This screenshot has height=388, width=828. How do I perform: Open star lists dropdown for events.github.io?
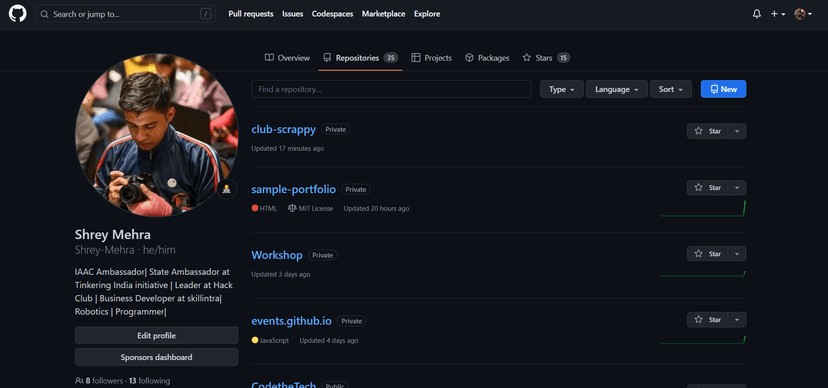[x=737, y=319]
